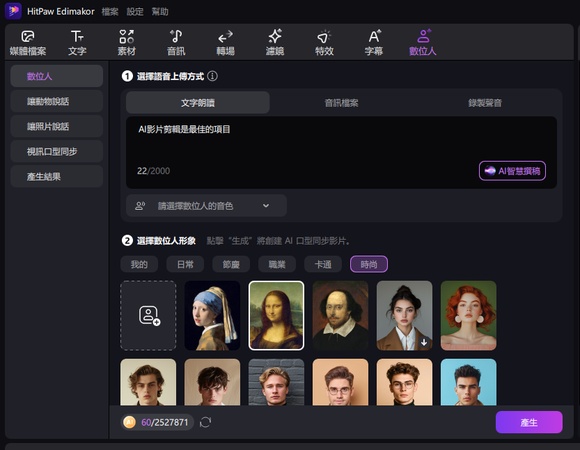Select 讓照片說話 in the sidebar

click(57, 126)
